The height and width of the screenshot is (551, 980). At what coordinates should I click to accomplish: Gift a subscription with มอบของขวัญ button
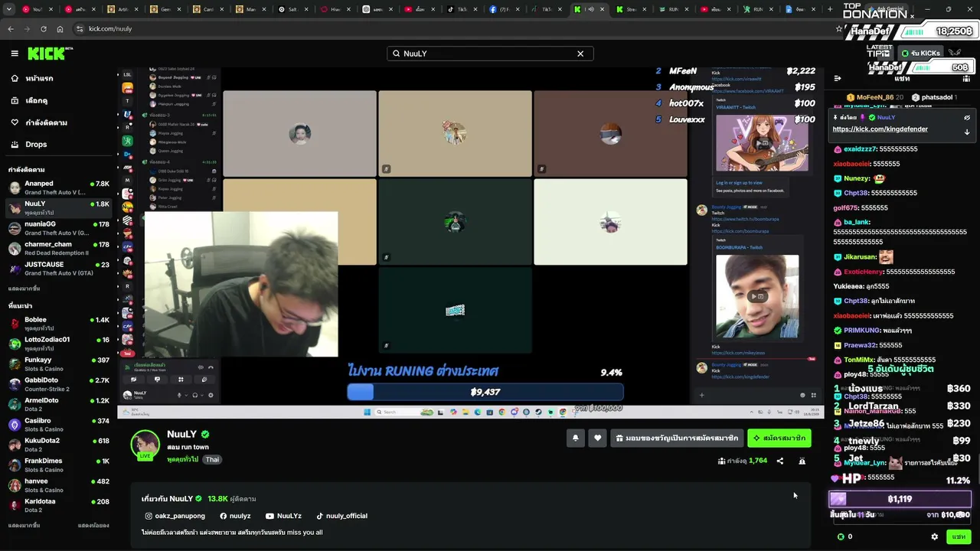[677, 439]
